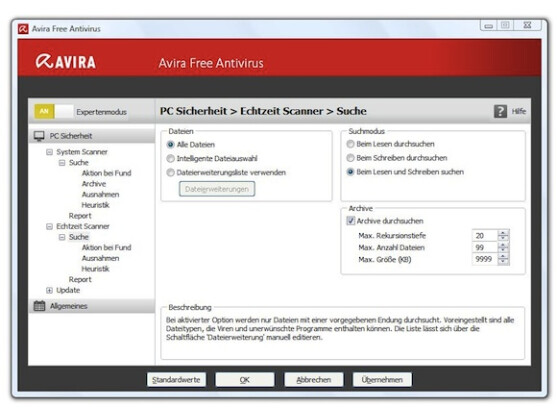The height and width of the screenshot is (418, 557).
Task: Select Beim Schreiben durchsuchen option
Action: pos(350,158)
